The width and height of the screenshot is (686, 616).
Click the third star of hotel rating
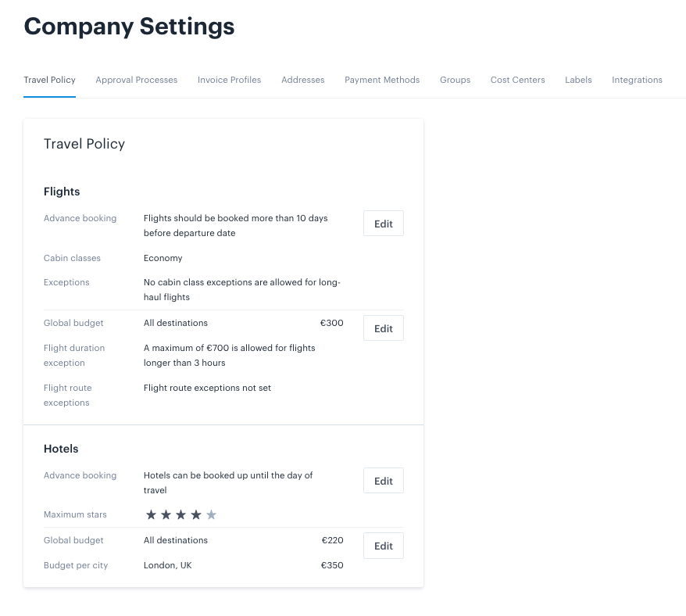(x=180, y=514)
